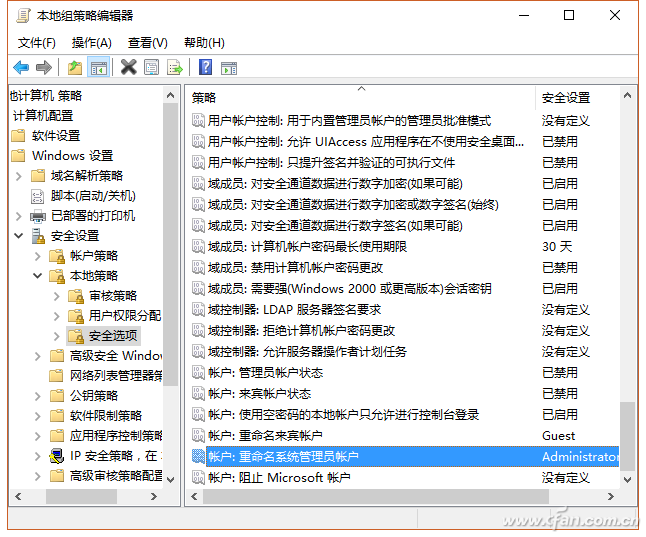The image size is (646, 537).
Task: Select policy 域成员: 禁用计算机帐户密码更改
Action: [295, 267]
